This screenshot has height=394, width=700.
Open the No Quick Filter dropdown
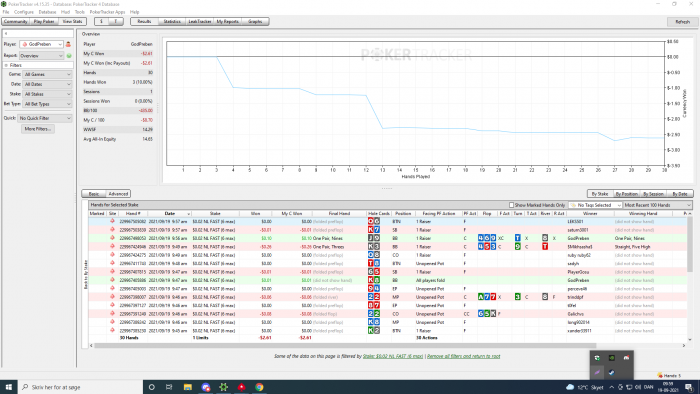point(45,118)
